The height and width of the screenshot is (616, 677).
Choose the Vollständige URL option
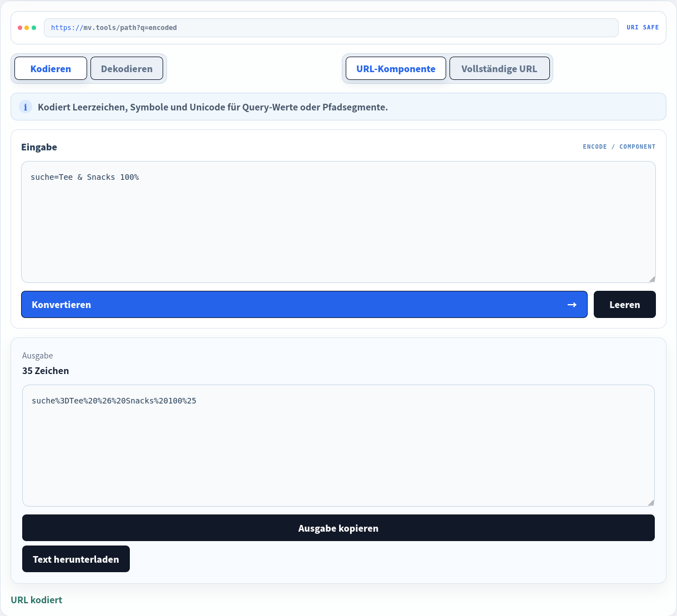tap(499, 68)
